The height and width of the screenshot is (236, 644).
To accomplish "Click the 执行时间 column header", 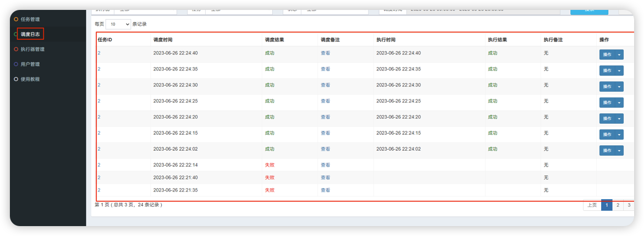I will pyautogui.click(x=386, y=40).
